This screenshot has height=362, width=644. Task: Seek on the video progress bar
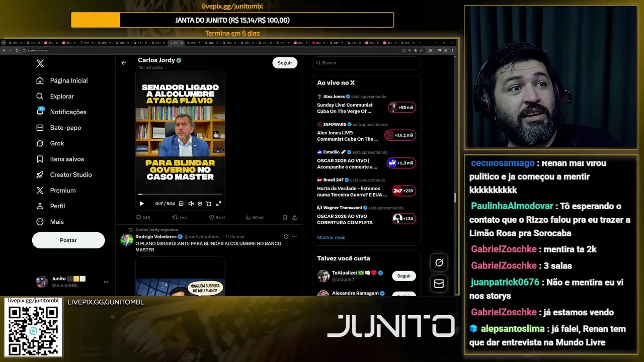click(180, 194)
